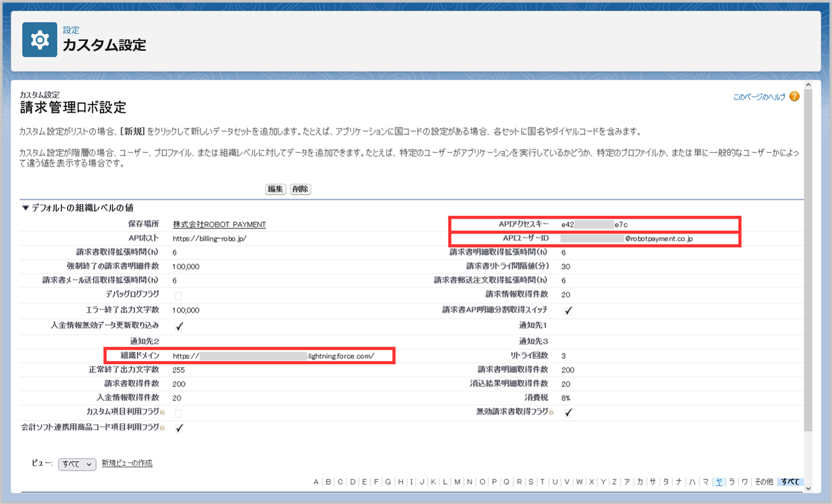This screenshot has width=832, height=504.
Task: Click the 請求書API明細分割取得スイッチ checkmark
Action: 568,311
